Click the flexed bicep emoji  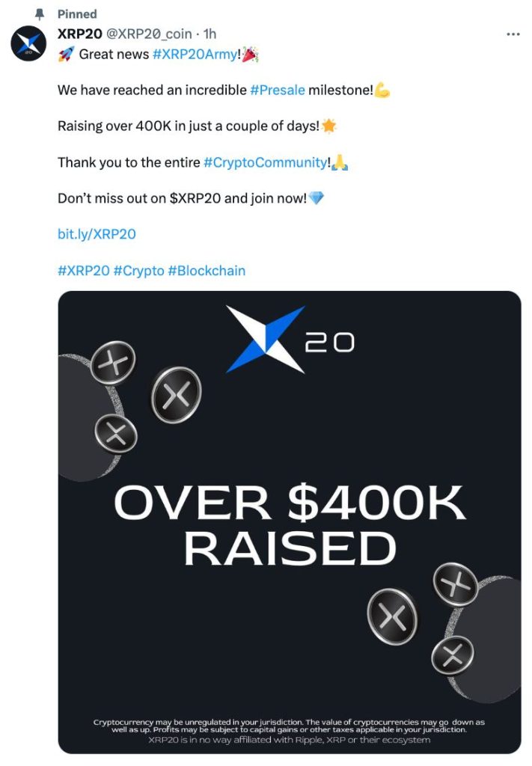(x=382, y=91)
